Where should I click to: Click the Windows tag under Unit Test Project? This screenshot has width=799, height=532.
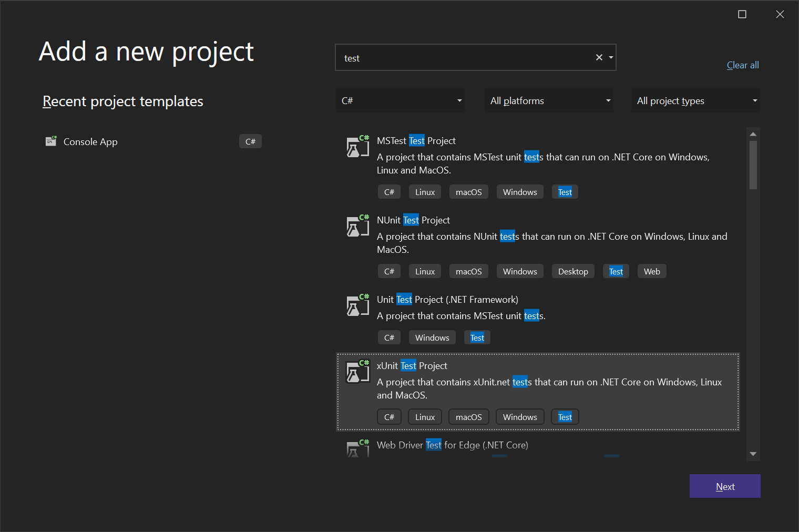pos(432,337)
